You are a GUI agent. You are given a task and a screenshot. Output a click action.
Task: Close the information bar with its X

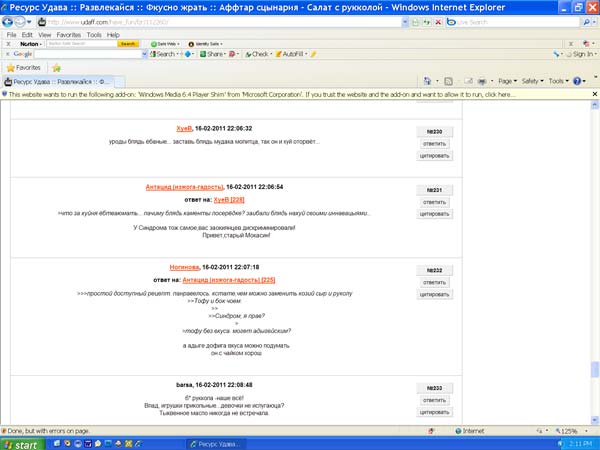pos(595,94)
